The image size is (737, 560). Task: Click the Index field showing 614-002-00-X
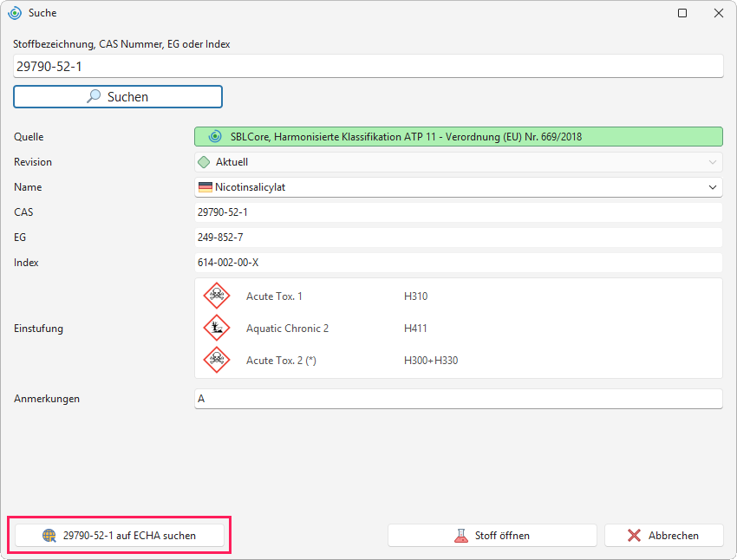click(459, 263)
